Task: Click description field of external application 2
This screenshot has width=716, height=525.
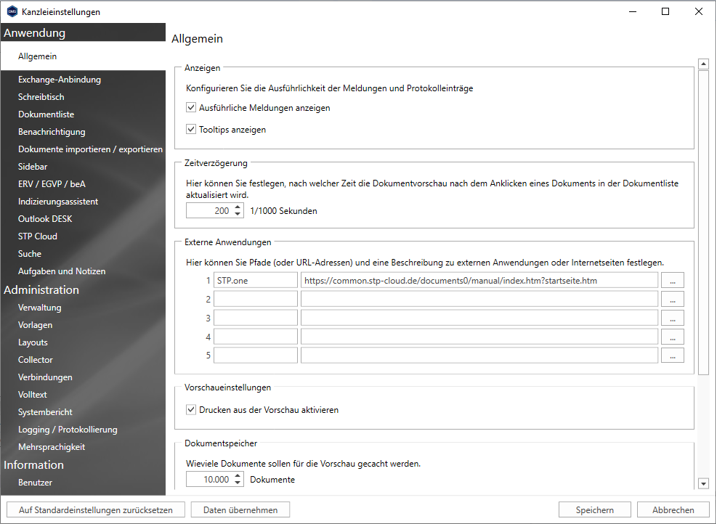Action: pos(256,299)
